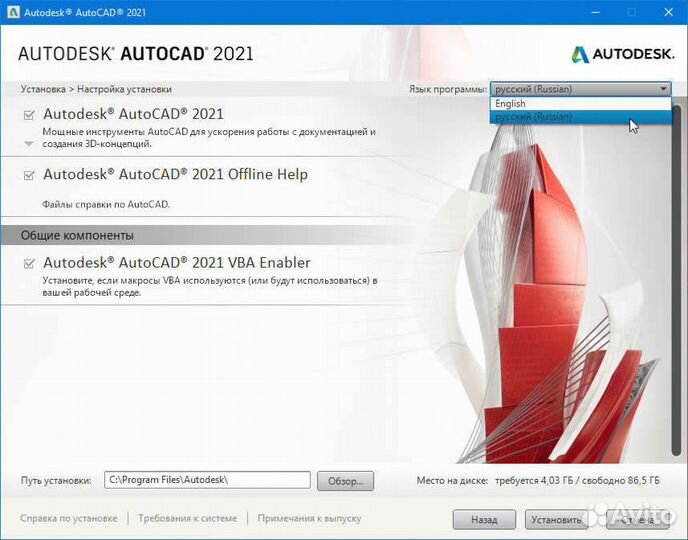Close the installer with the X button
Viewport: 688px width, 540px height.
tap(667, 12)
